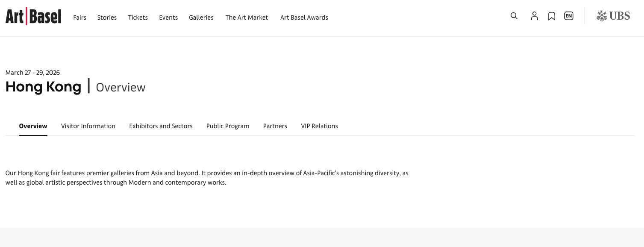Open the Fairs menu
Viewport: 644px width, 247px height.
79,18
